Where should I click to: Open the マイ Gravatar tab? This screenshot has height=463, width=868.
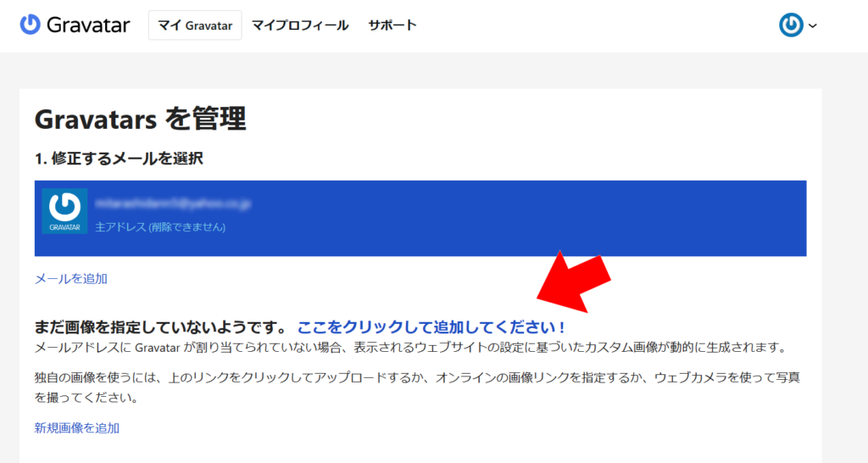(x=195, y=25)
